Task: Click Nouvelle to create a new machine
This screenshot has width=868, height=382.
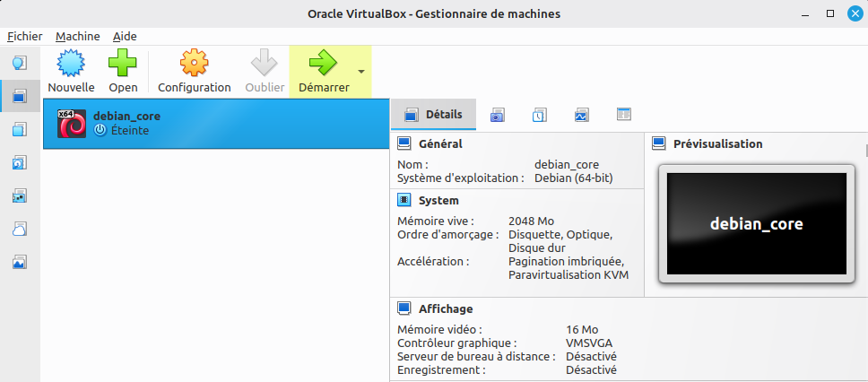Action: click(71, 72)
